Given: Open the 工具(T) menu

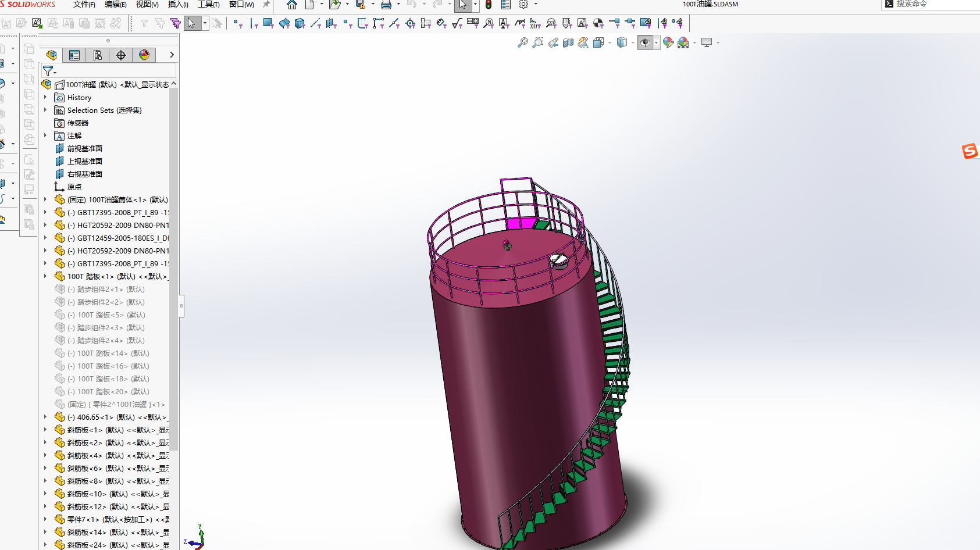Looking at the screenshot, I should 209,5.
